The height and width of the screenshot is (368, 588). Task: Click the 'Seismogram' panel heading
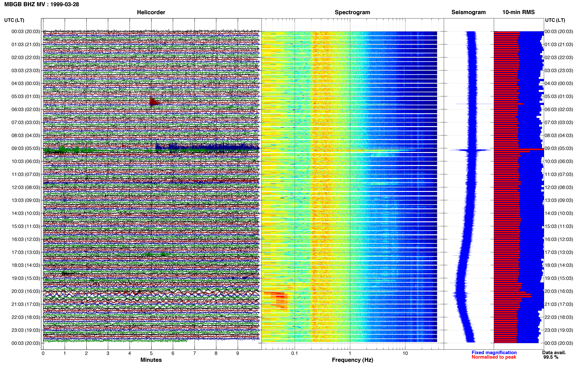(x=468, y=12)
